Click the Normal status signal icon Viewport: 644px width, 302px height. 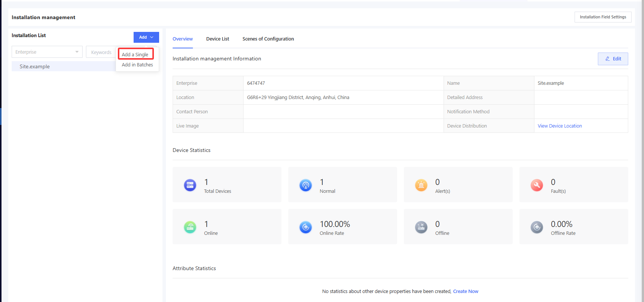pyautogui.click(x=305, y=185)
